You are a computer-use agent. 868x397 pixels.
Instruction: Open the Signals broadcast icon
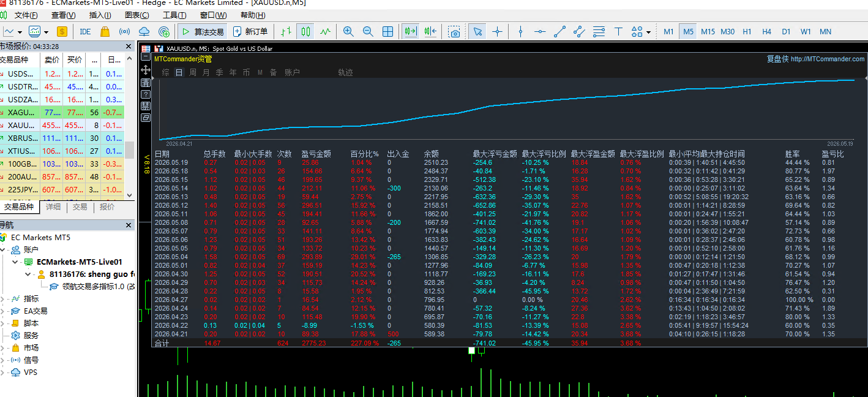point(124,31)
